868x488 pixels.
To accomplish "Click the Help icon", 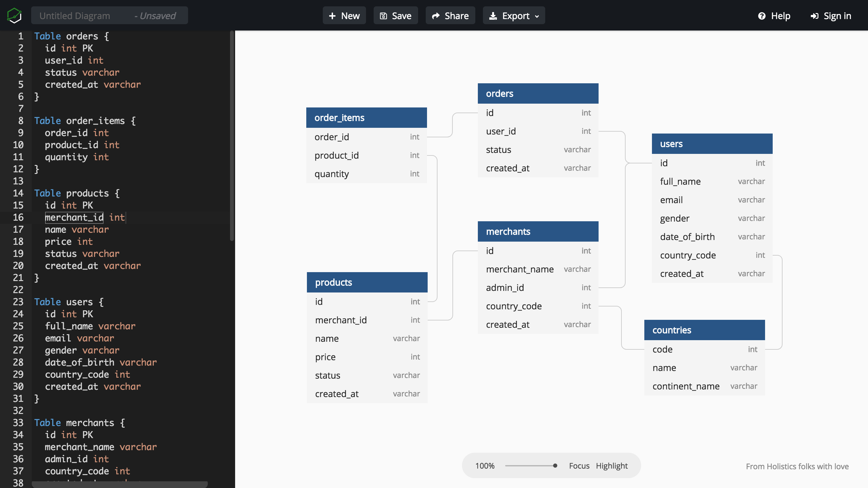I will coord(763,16).
